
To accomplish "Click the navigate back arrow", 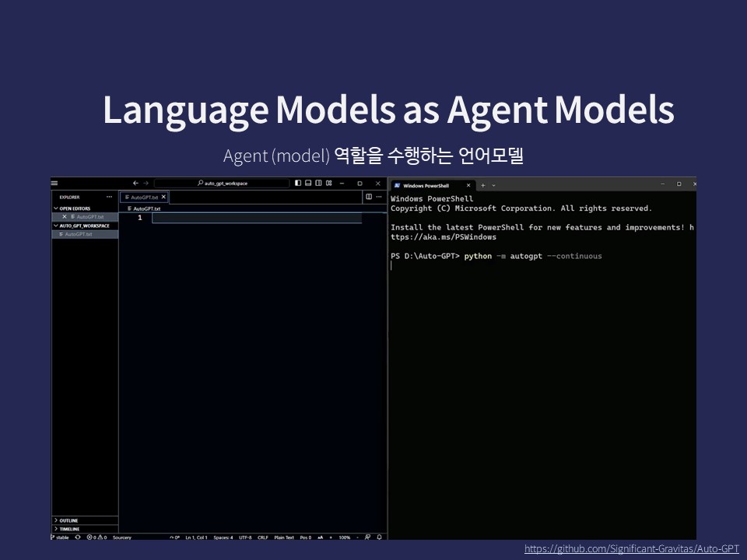I will 135,184.
